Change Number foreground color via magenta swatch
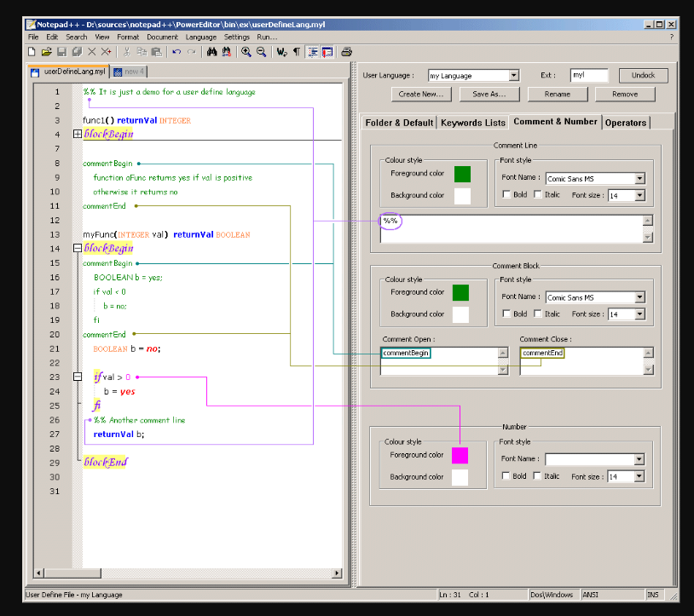The image size is (694, 616). pyautogui.click(x=460, y=455)
